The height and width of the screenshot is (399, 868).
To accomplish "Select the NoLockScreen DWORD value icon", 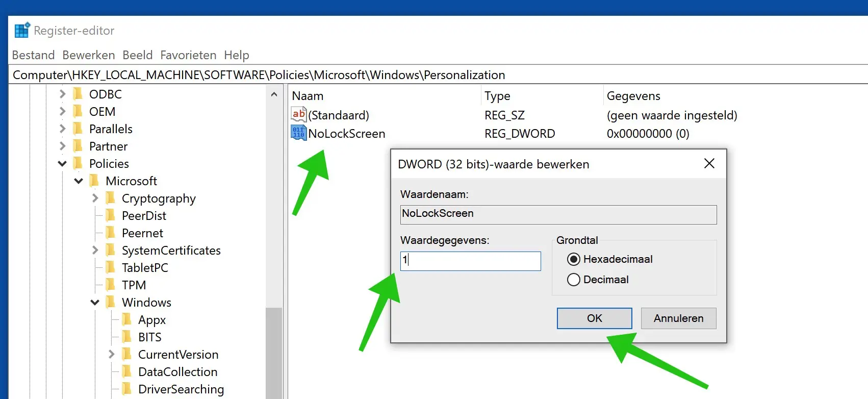I will pyautogui.click(x=299, y=133).
